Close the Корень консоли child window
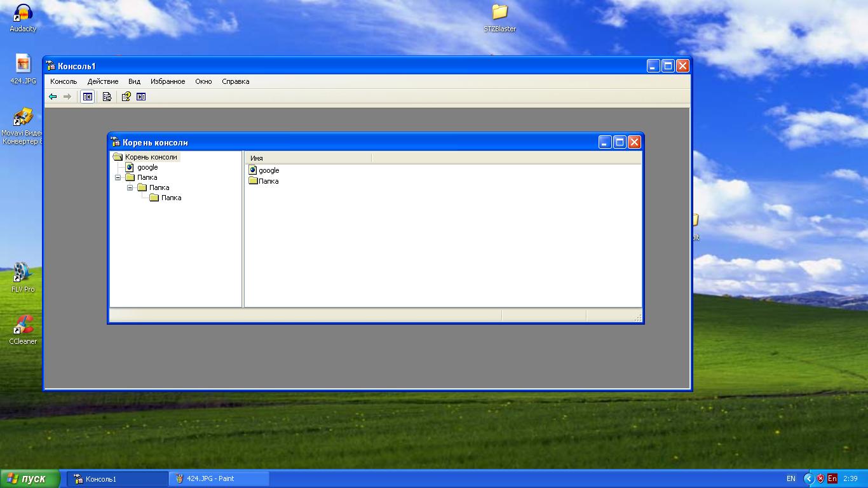The height and width of the screenshot is (488, 868). click(x=634, y=142)
